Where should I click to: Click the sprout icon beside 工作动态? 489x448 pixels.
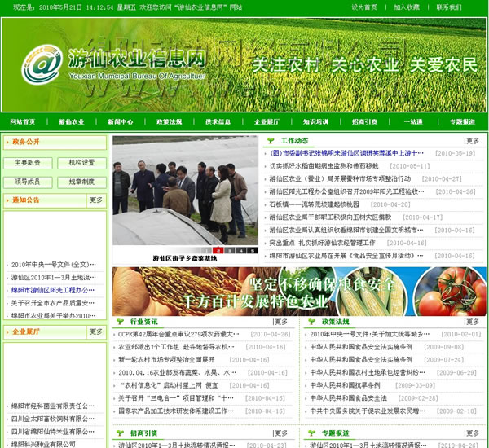pos(271,141)
